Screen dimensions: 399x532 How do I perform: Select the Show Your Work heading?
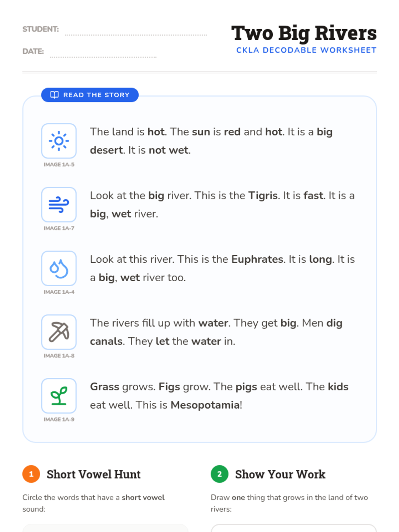click(280, 474)
